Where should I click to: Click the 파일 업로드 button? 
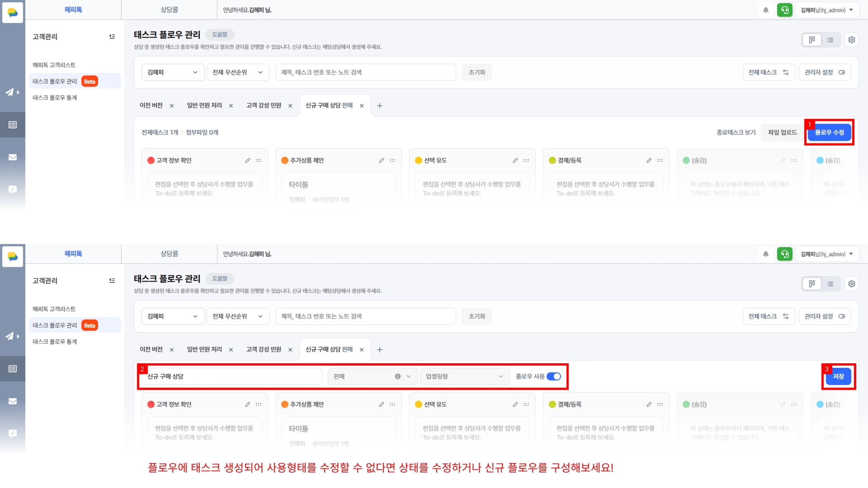(782, 133)
